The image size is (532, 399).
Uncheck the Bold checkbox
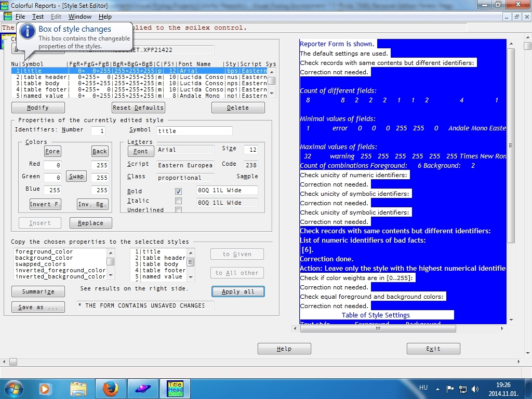pyautogui.click(x=179, y=191)
